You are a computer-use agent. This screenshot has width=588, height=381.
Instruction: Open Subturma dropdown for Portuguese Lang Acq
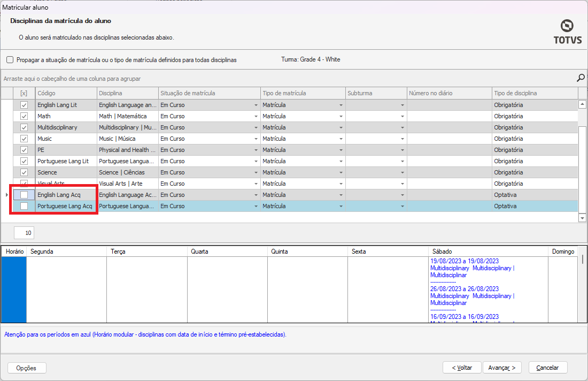coord(402,207)
